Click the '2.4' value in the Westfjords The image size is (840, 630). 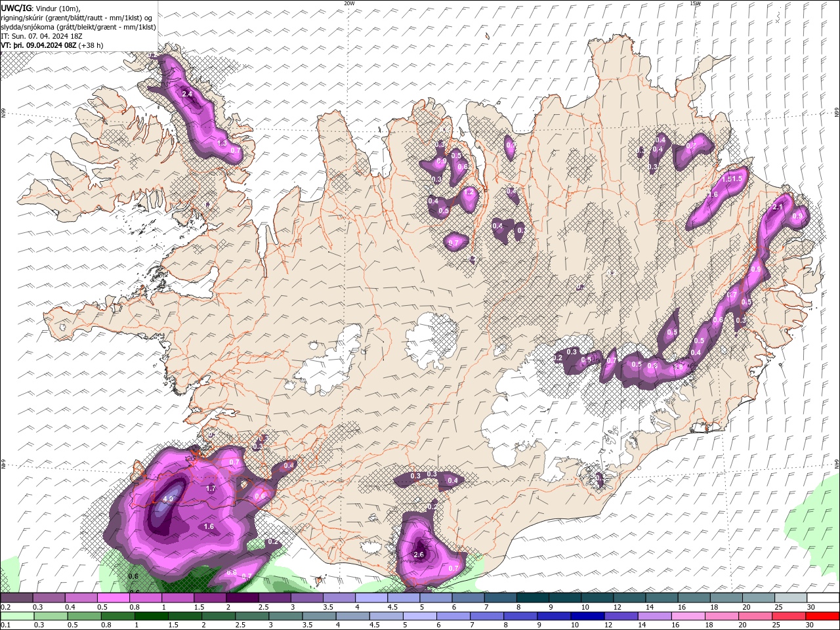[187, 94]
